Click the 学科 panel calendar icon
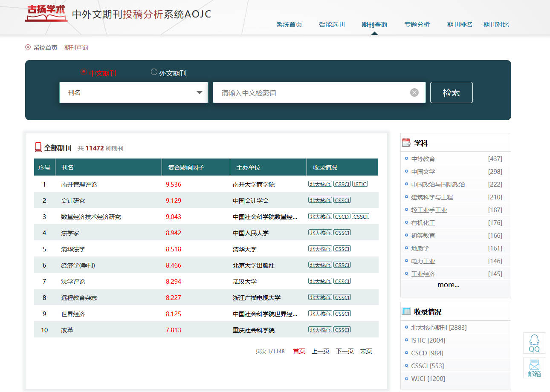550x392 pixels. pyautogui.click(x=406, y=143)
